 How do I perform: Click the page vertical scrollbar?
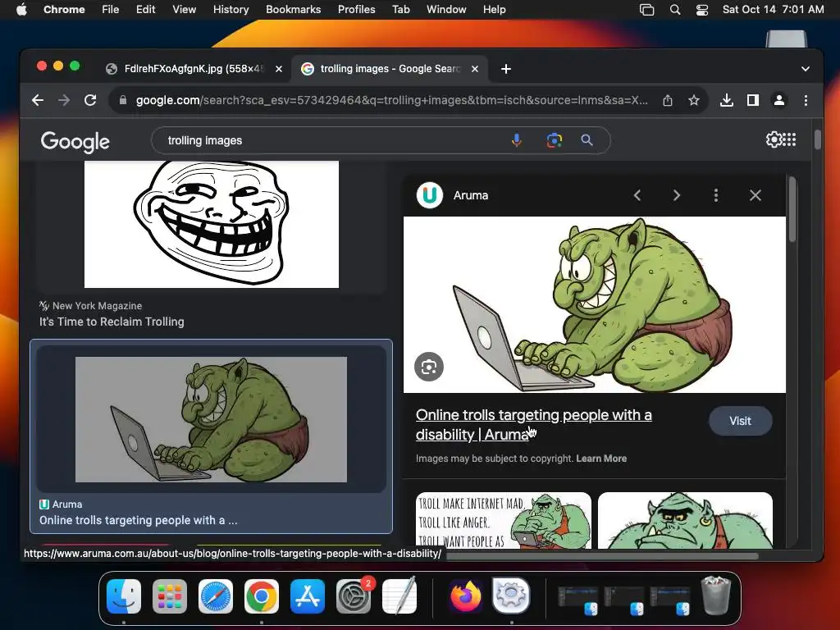[x=818, y=139]
